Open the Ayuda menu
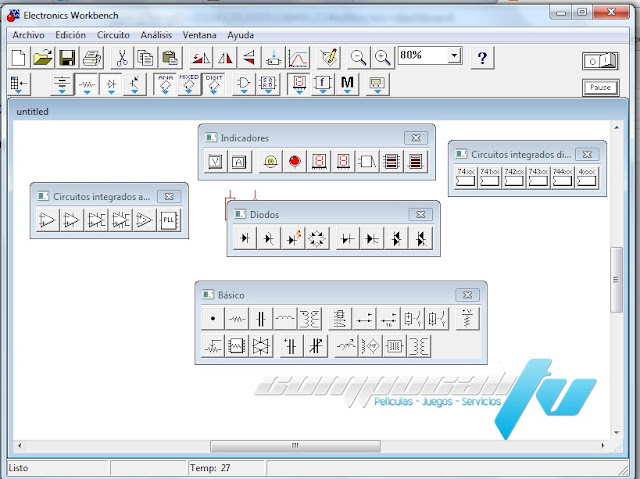 click(x=240, y=35)
